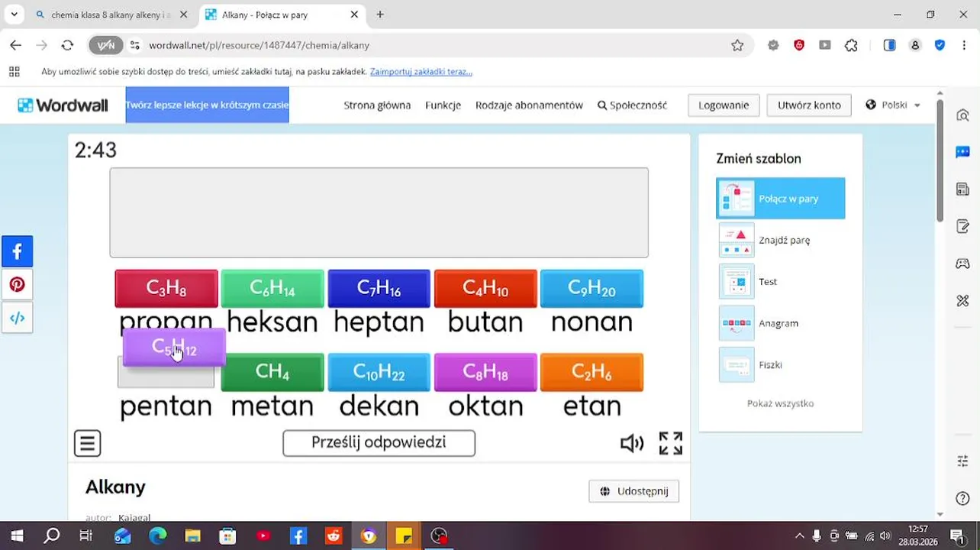Click the light blue C9H20 tile

pyautogui.click(x=592, y=289)
